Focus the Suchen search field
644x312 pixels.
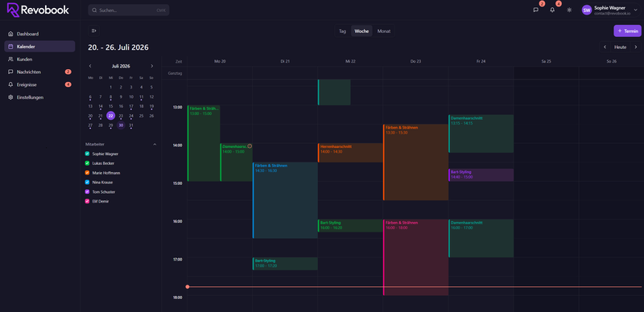tap(129, 10)
